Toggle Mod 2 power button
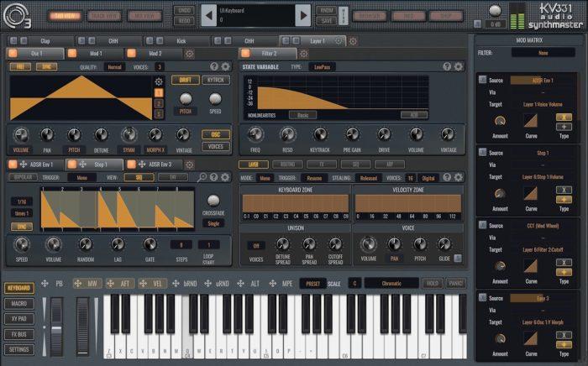Viewport: 588px width, 366px height. (131, 54)
